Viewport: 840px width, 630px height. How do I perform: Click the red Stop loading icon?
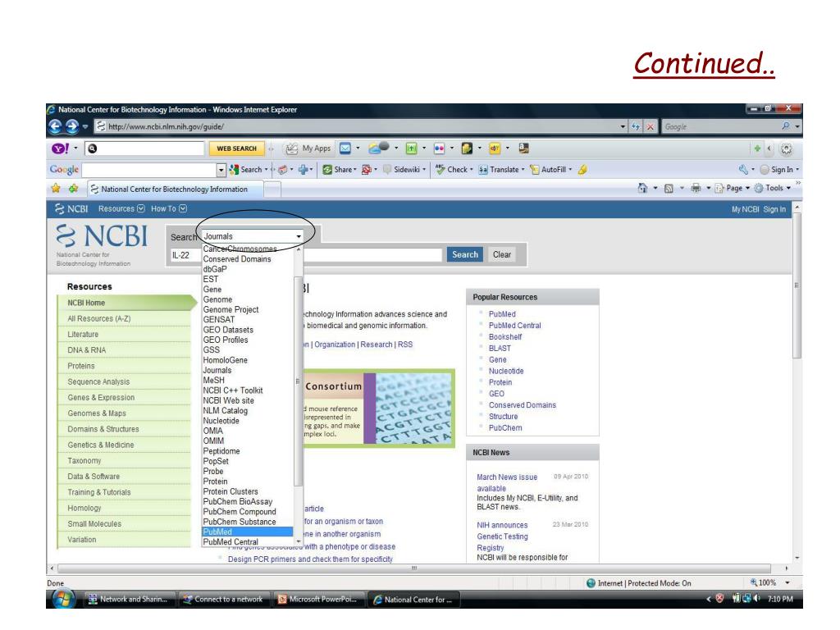coord(650,127)
